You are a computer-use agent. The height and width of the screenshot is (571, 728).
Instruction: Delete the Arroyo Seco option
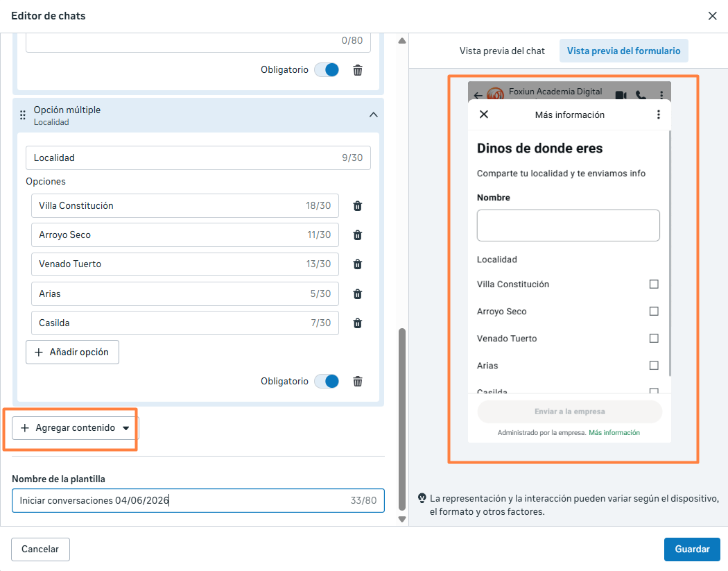click(358, 235)
